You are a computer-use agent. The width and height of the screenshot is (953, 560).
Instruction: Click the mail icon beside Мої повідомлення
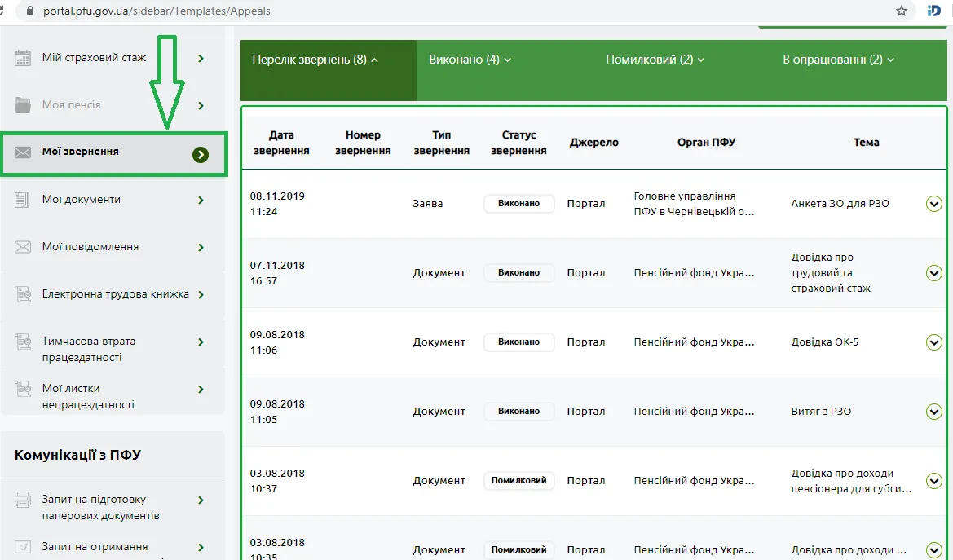[x=23, y=247]
